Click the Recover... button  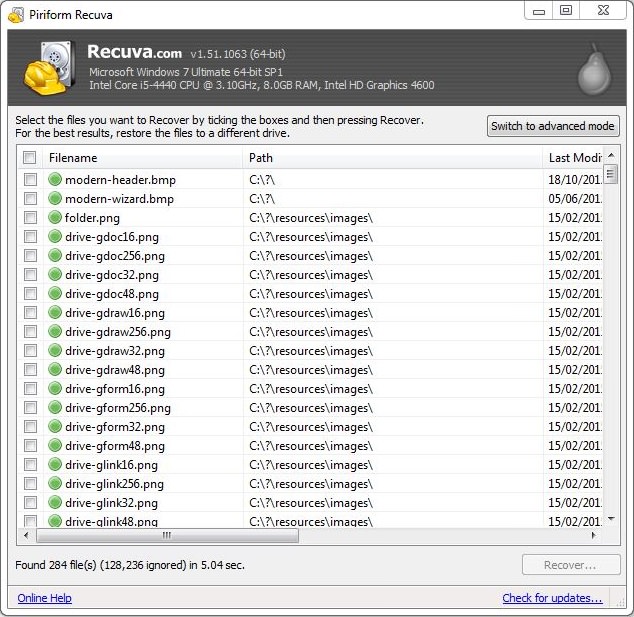pos(571,564)
